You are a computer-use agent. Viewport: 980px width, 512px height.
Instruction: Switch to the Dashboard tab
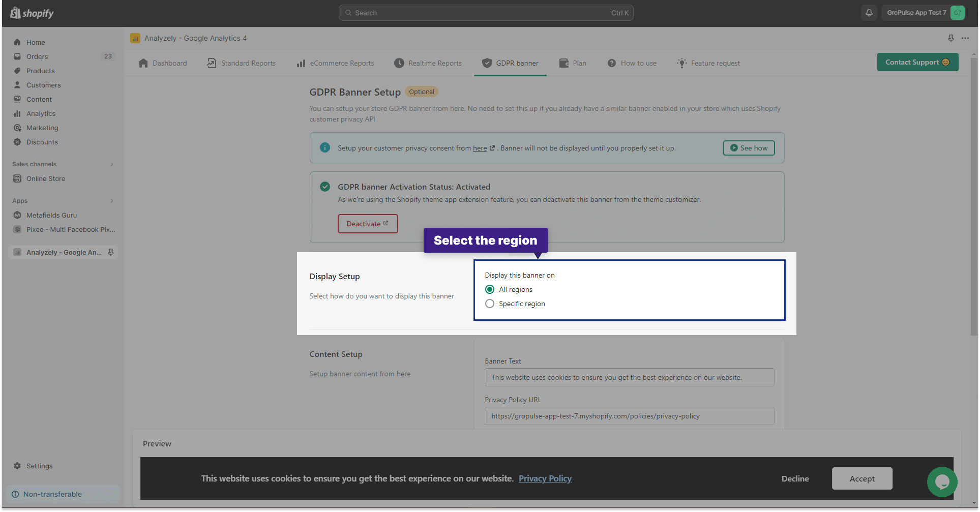click(163, 63)
